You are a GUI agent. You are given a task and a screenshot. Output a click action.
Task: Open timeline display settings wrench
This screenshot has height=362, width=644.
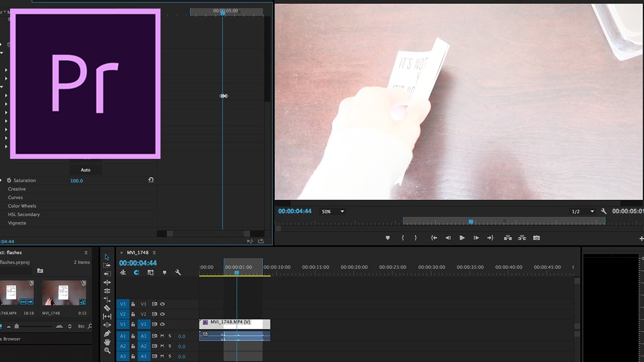coord(178,273)
